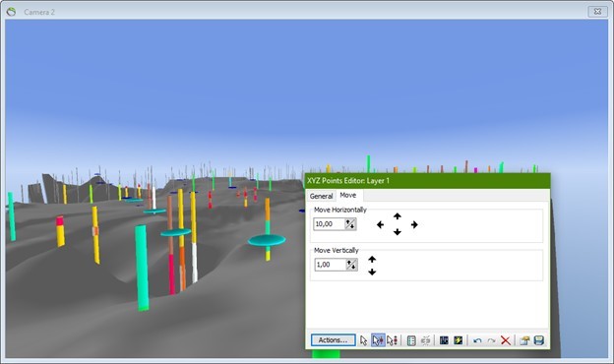The image size is (614, 364).
Task: Switch to the General tab
Action: 321,196
